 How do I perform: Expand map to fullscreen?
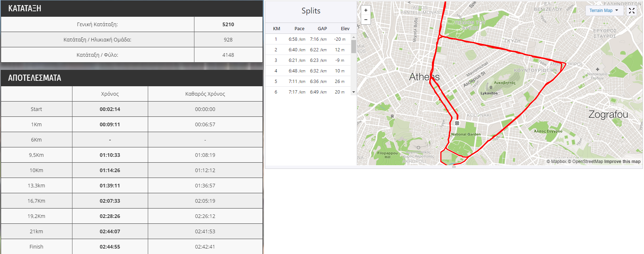point(632,11)
